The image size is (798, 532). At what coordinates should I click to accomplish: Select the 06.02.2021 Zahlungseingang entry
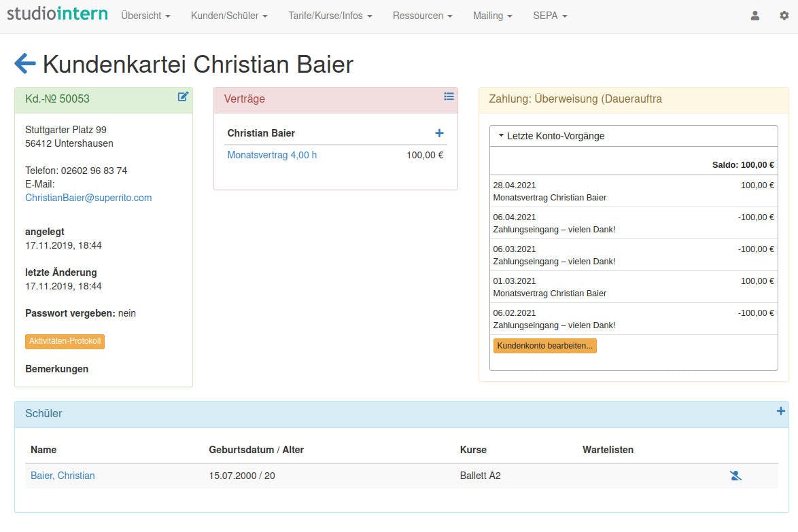pyautogui.click(x=634, y=319)
